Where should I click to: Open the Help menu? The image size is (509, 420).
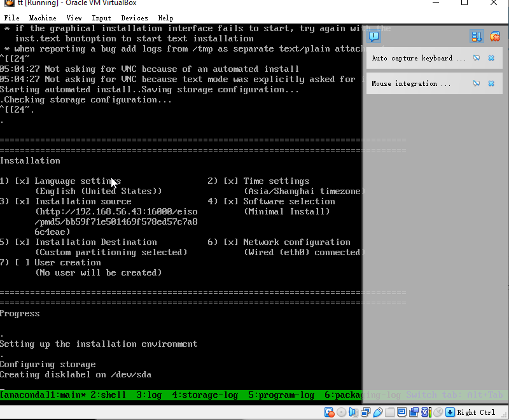[x=165, y=18]
